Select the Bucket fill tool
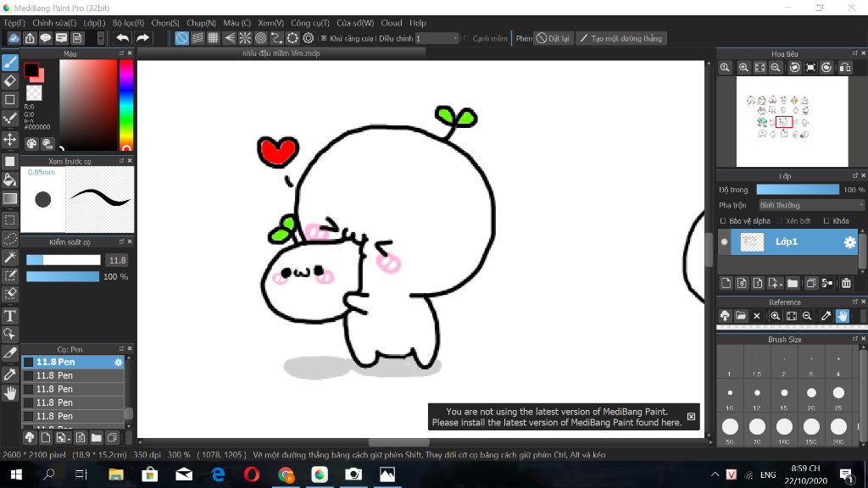Viewport: 868px width, 488px height. [10, 180]
